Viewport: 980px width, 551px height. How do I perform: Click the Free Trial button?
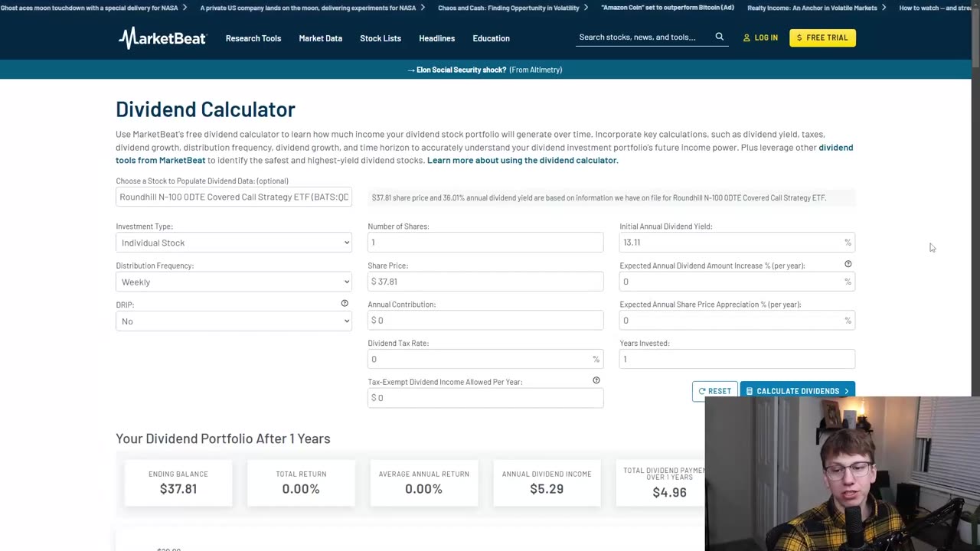tap(822, 37)
